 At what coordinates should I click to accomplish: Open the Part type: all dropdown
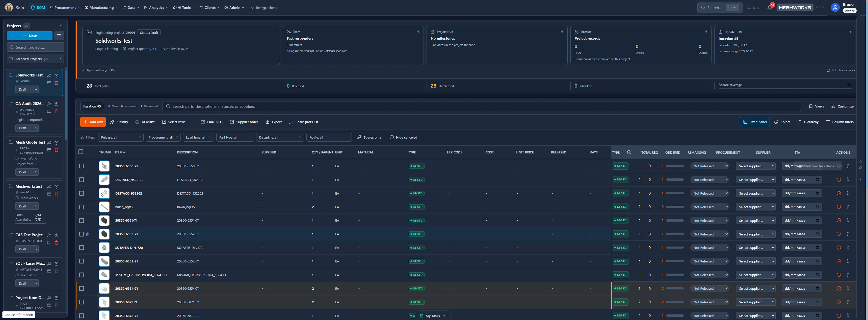point(235,138)
